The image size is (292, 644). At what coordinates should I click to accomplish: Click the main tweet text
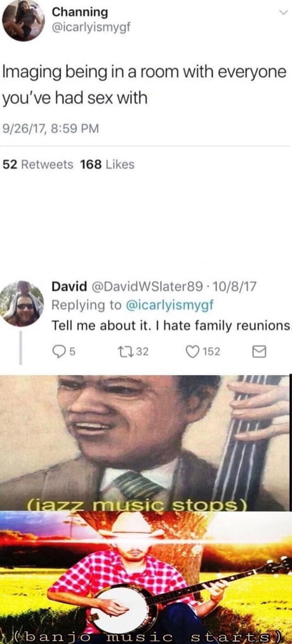coord(144,85)
